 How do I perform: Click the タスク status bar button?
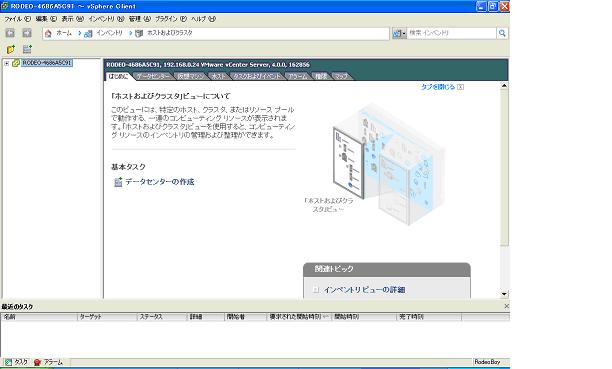(16, 362)
